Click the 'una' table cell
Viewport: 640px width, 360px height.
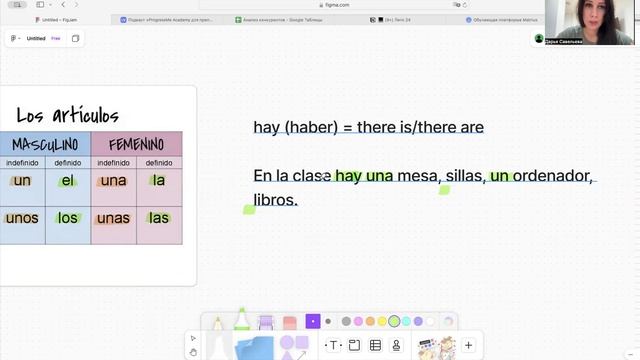pyautogui.click(x=113, y=187)
